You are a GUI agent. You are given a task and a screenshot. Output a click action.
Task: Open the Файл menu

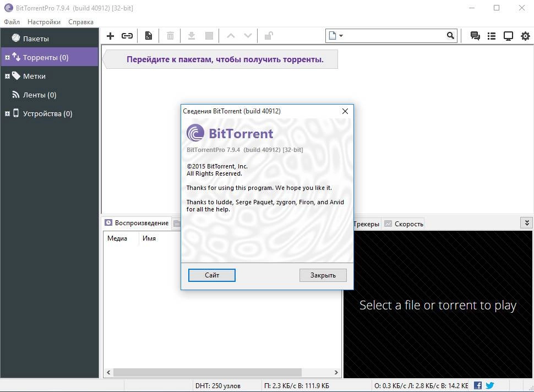12,22
